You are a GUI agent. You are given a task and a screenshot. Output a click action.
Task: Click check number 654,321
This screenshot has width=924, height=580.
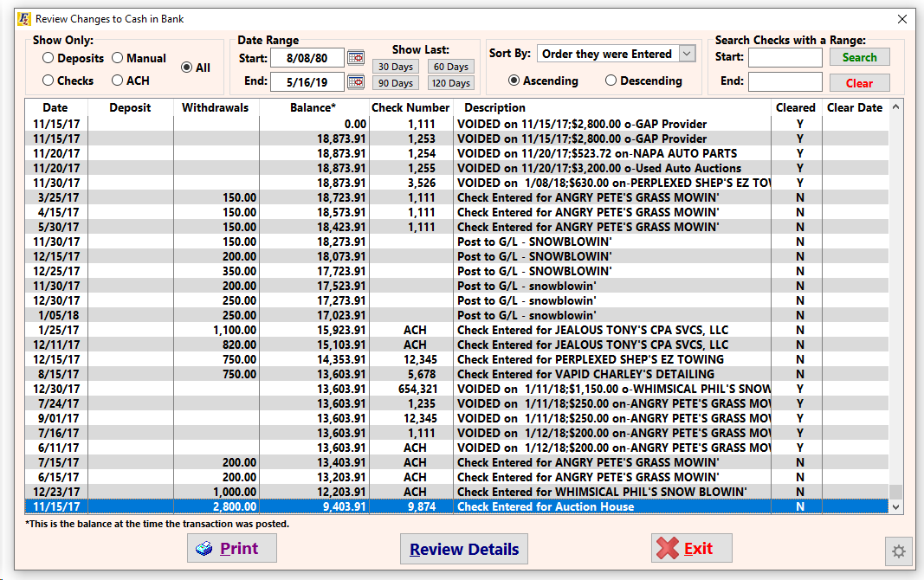417,390
